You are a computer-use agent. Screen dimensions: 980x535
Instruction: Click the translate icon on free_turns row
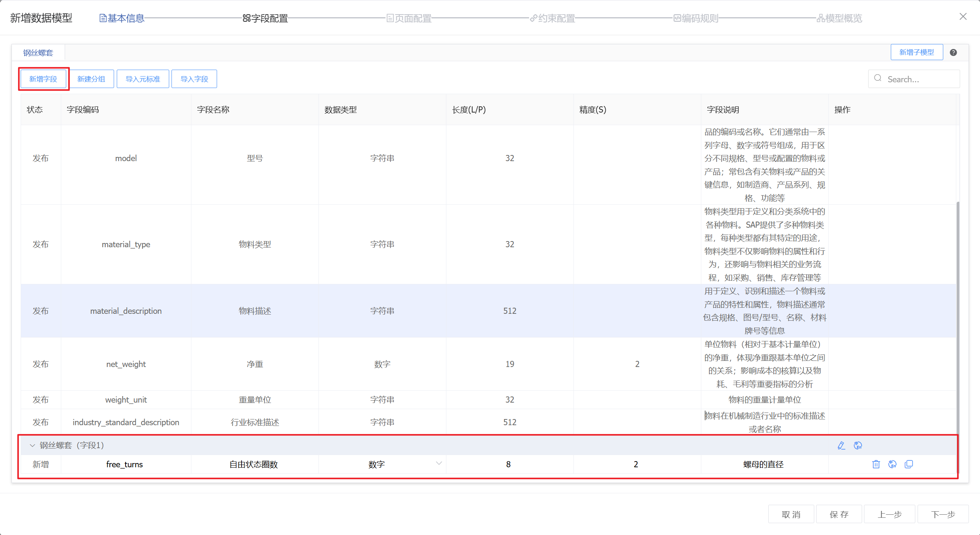(x=892, y=464)
